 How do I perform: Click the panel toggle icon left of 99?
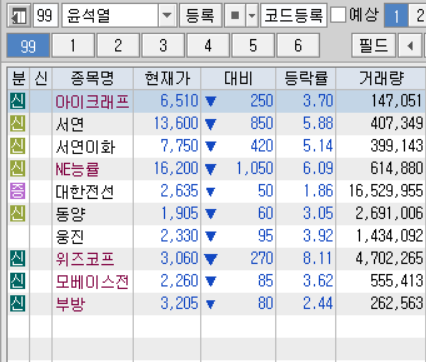(19, 16)
